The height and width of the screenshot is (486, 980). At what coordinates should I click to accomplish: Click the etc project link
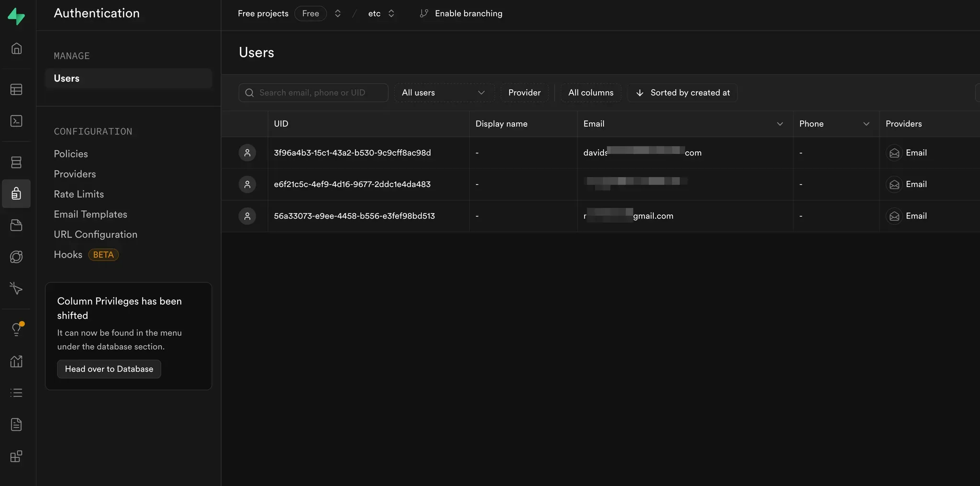click(x=374, y=13)
